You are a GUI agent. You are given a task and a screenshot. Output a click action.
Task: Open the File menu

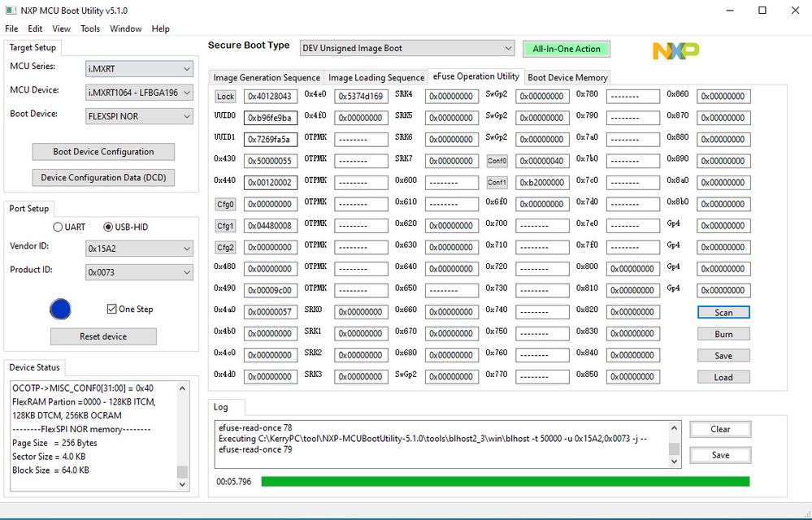[x=11, y=29]
